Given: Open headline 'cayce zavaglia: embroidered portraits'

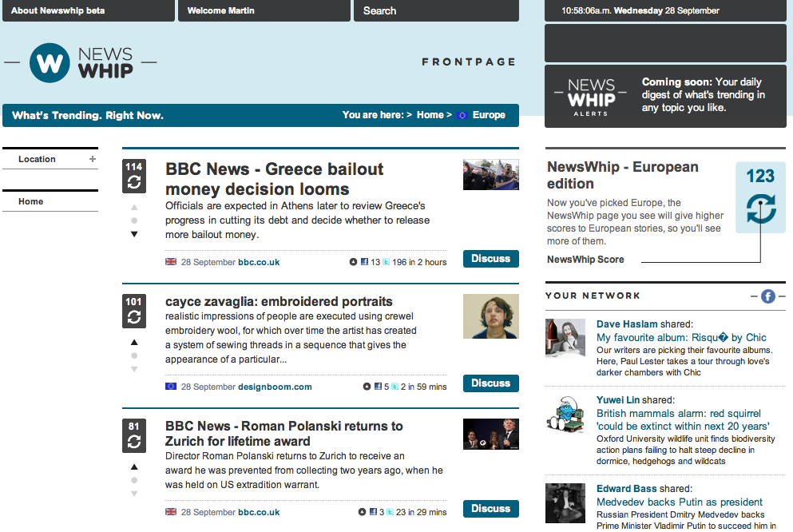Looking at the screenshot, I should [279, 301].
